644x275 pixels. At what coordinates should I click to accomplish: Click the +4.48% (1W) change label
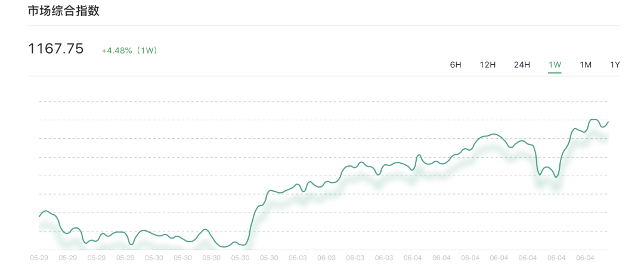(129, 51)
